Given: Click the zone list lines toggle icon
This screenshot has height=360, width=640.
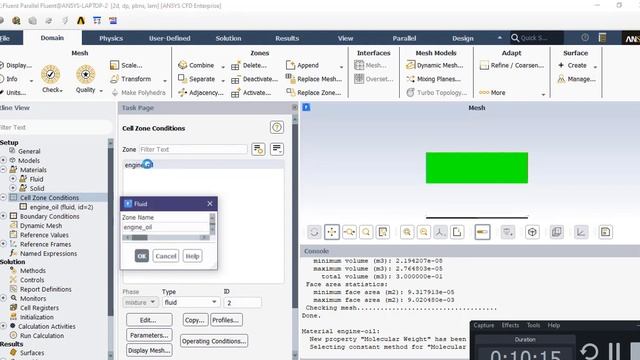Looking at the screenshot, I should (277, 149).
